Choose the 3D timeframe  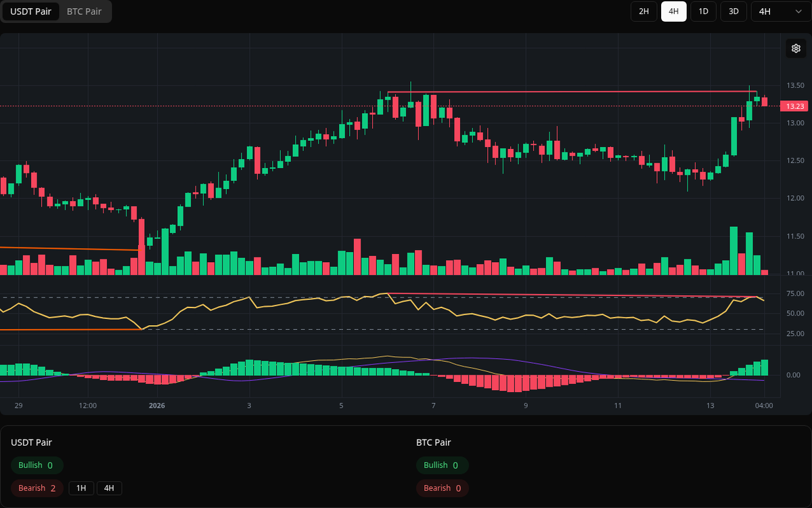[733, 12]
